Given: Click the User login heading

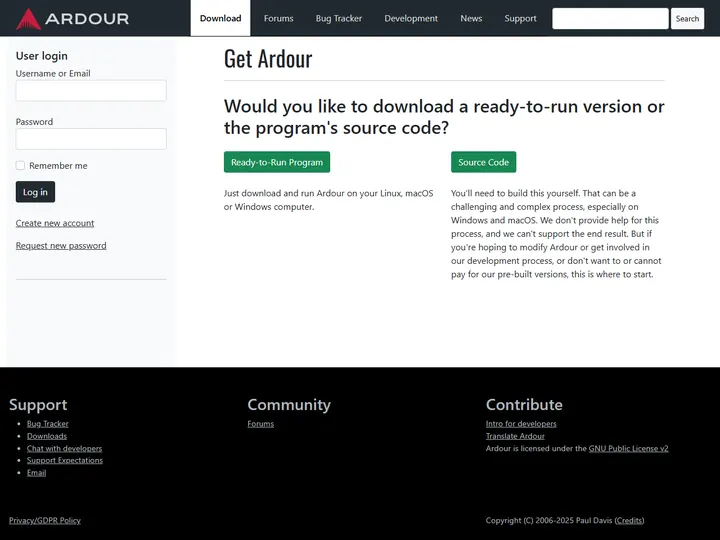Looking at the screenshot, I should click(42, 56).
